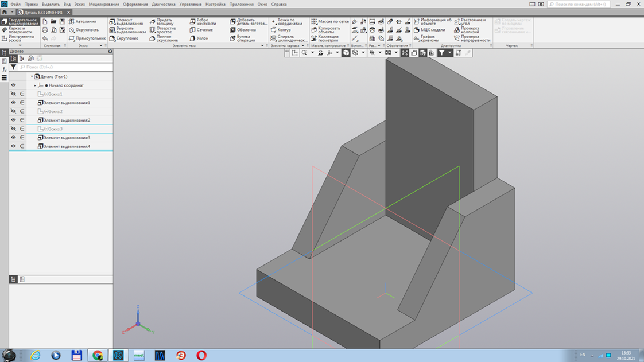Undo the last action

click(x=45, y=38)
